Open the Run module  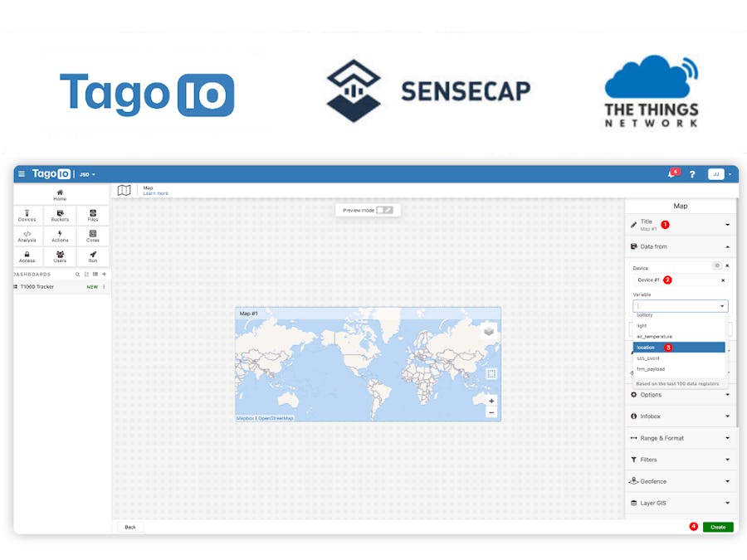93,256
